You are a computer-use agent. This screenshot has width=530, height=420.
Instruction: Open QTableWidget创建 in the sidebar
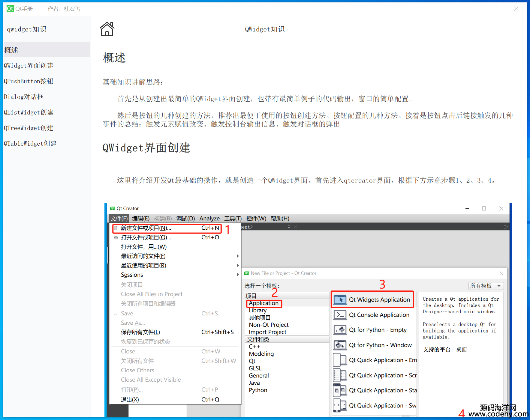(x=47, y=143)
